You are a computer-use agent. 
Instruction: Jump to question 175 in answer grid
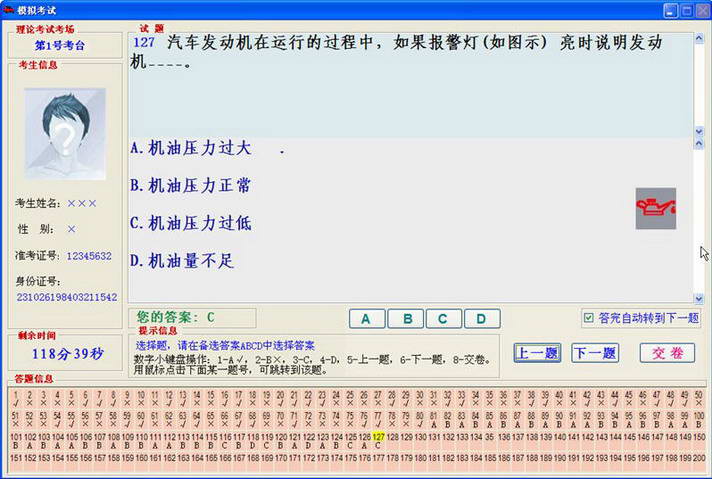350,458
